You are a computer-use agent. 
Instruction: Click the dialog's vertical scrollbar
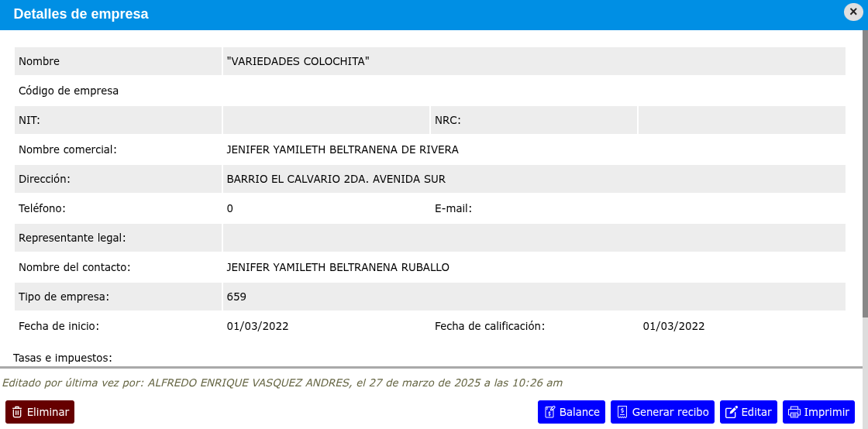click(x=865, y=174)
